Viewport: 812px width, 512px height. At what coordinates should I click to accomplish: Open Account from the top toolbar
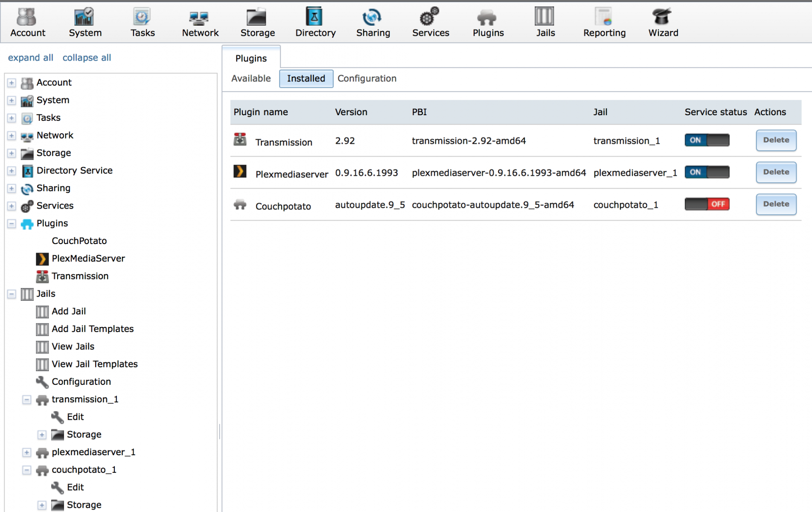pyautogui.click(x=28, y=23)
